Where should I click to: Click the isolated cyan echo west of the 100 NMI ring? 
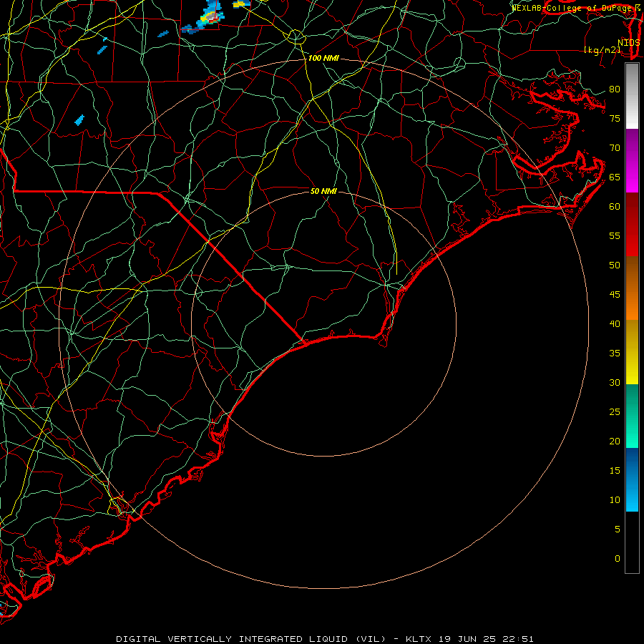pyautogui.click(x=79, y=120)
